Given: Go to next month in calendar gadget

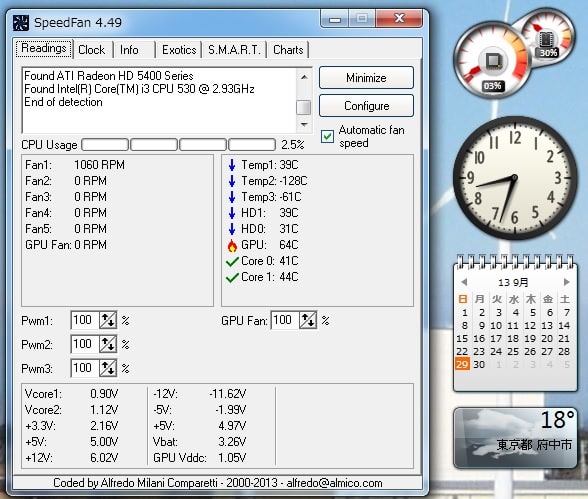Looking at the screenshot, I should coord(566,282).
